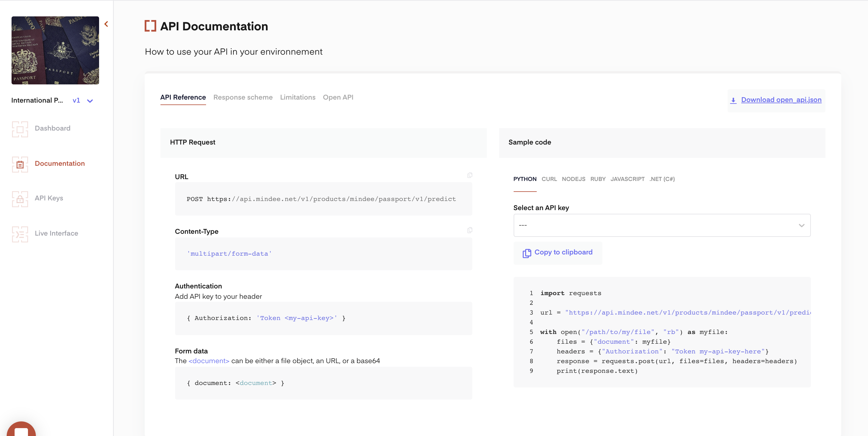Click the Dashboard sidebar icon
The height and width of the screenshot is (436, 868).
click(20, 129)
